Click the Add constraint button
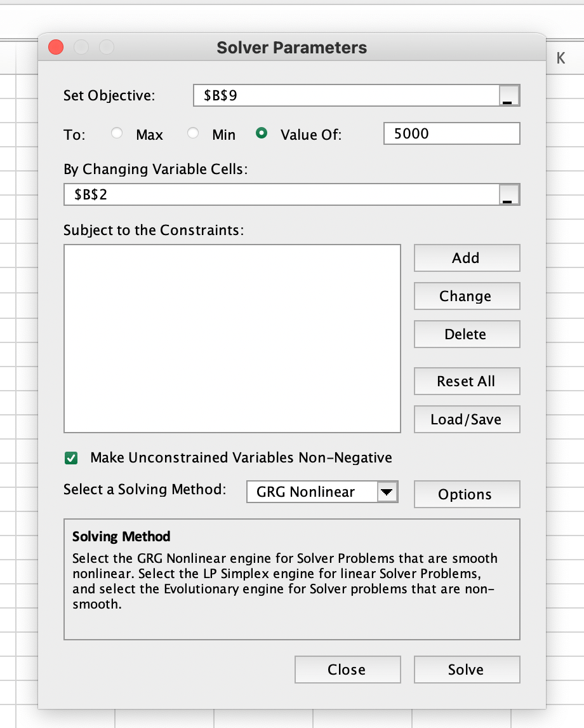Image resolution: width=584 pixels, height=728 pixels. pos(467,258)
